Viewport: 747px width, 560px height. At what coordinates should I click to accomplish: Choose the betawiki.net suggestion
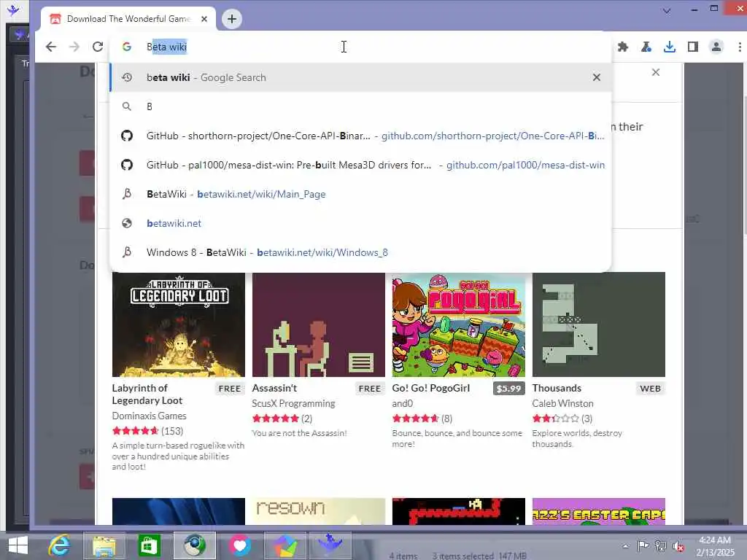point(360,223)
